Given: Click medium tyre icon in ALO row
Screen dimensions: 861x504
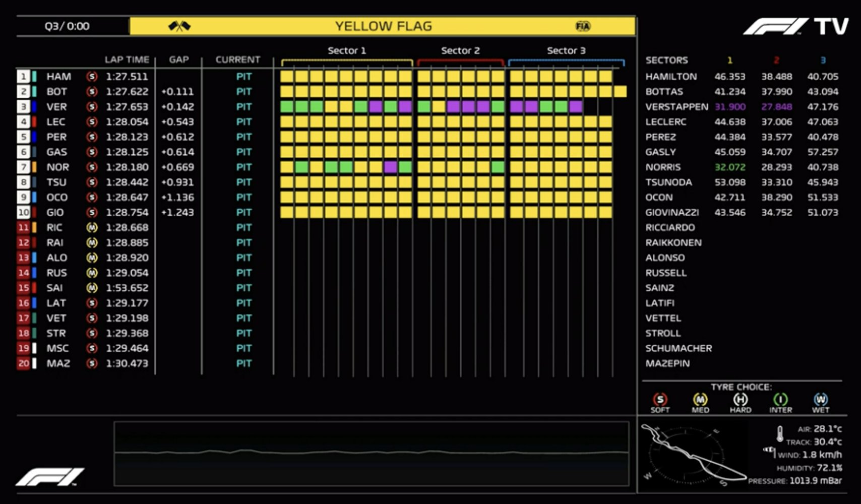Looking at the screenshot, I should (x=92, y=258).
